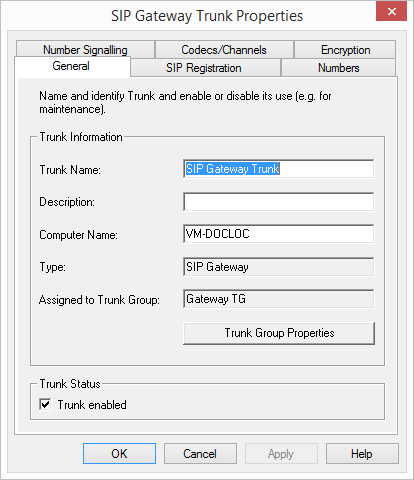Confirm the dialog with OK

pyautogui.click(x=119, y=454)
